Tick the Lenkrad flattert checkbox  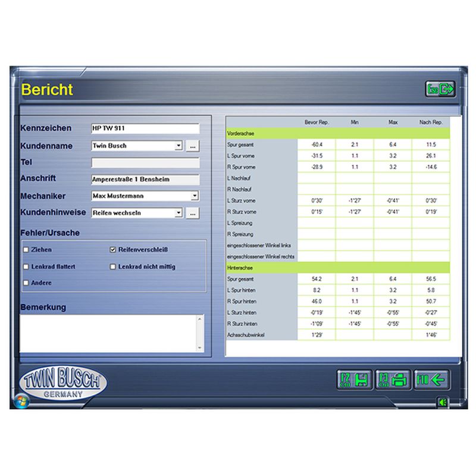click(x=26, y=267)
